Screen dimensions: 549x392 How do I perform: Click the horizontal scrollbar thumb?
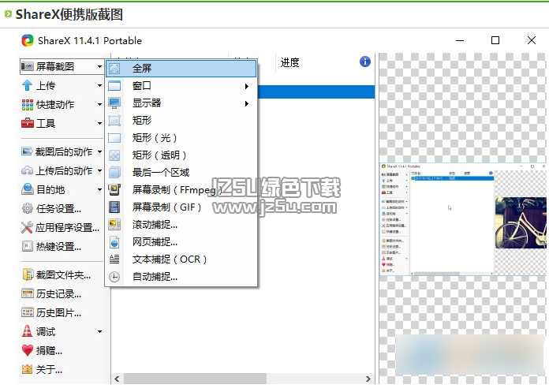(195, 379)
